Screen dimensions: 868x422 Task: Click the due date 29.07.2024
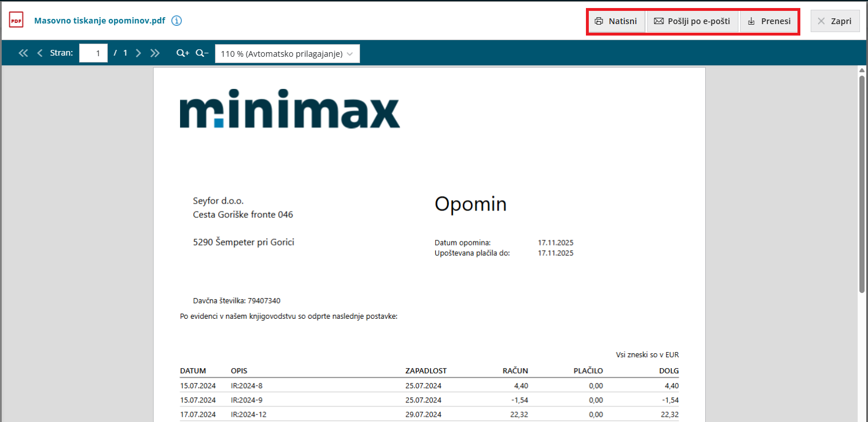[423, 415]
